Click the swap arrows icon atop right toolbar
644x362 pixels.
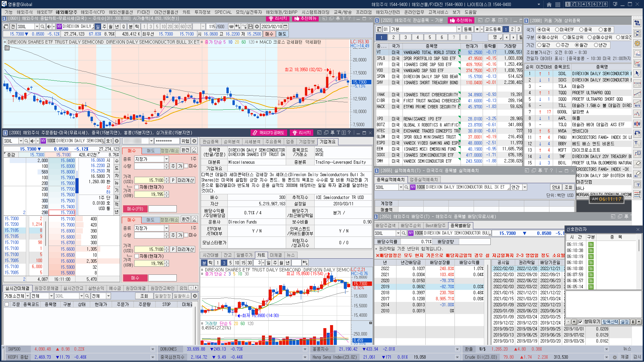[637, 23]
